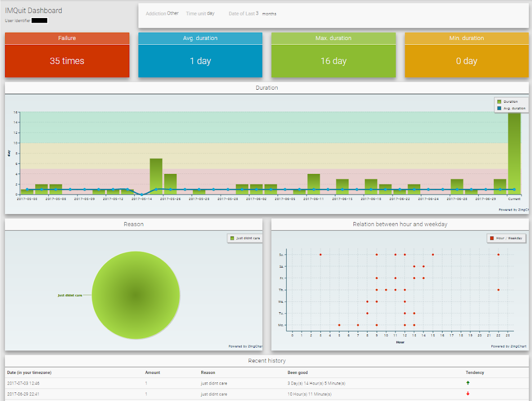Open the Time unit dropdown showing day
532x401 pixels.
click(211, 14)
